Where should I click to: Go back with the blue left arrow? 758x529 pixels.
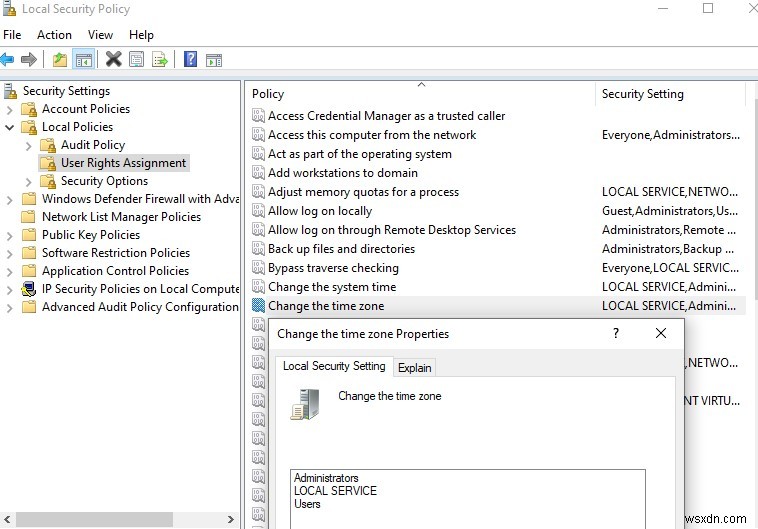[7, 60]
